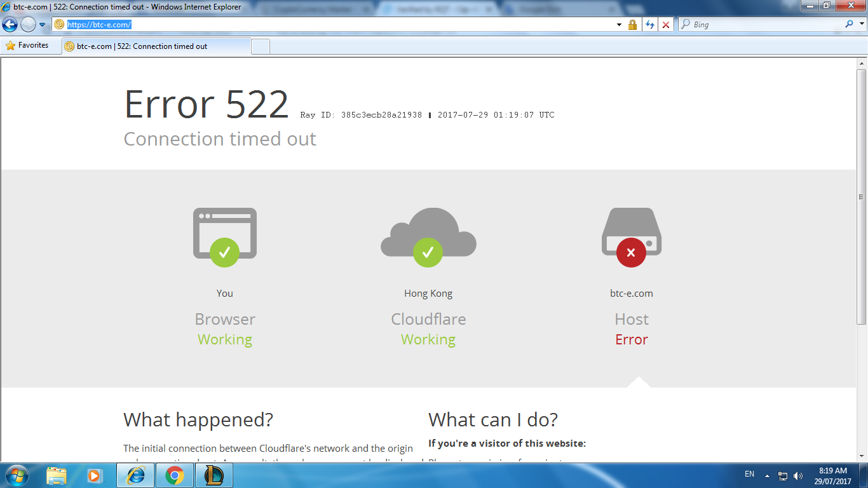Show hidden system tray icons

[767, 476]
